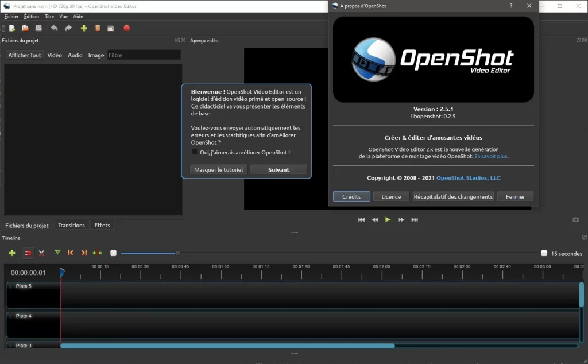Redo the last action

68,28
